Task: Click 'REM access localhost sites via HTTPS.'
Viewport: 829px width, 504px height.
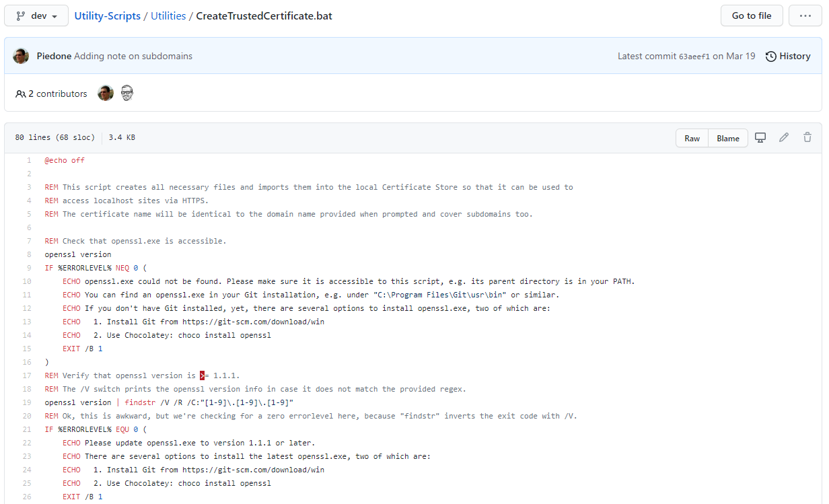Action: (x=127, y=201)
